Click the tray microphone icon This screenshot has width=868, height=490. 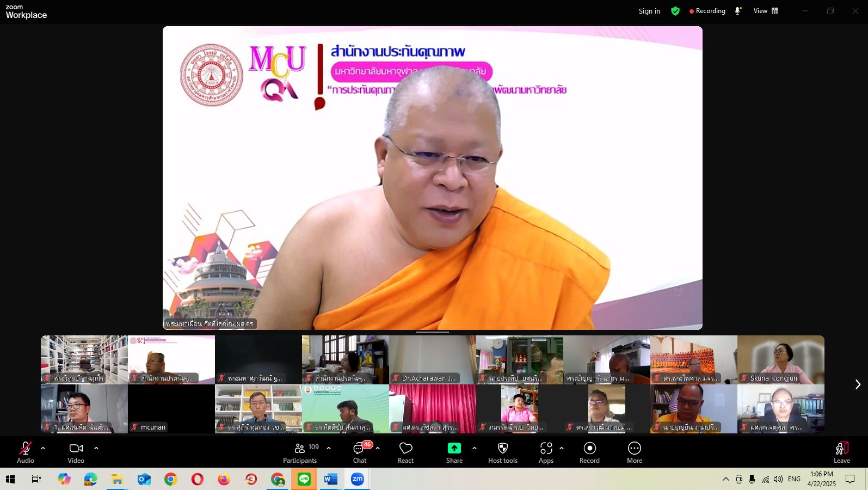752,479
